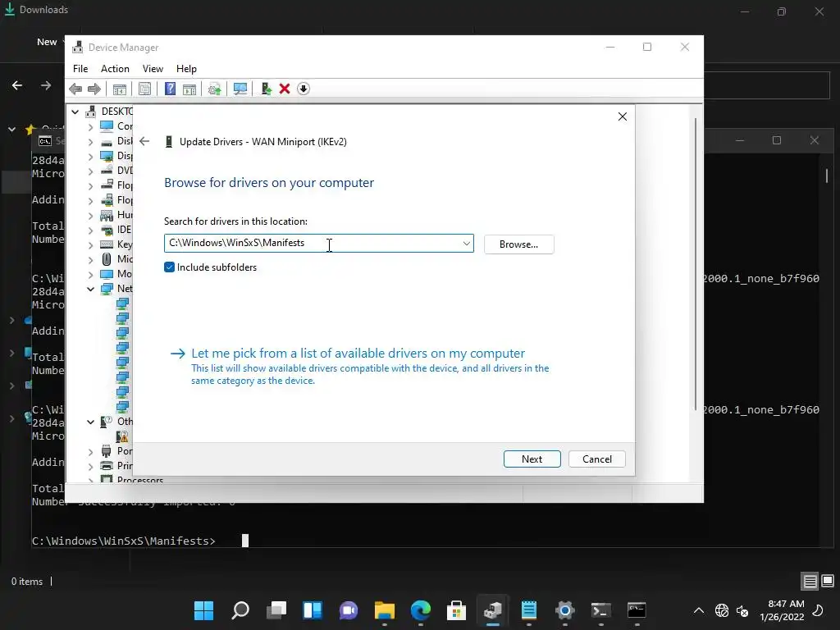Viewport: 840px width, 630px height.
Task: Toggle the show/hide console tree icon
Action: pyautogui.click(x=120, y=89)
